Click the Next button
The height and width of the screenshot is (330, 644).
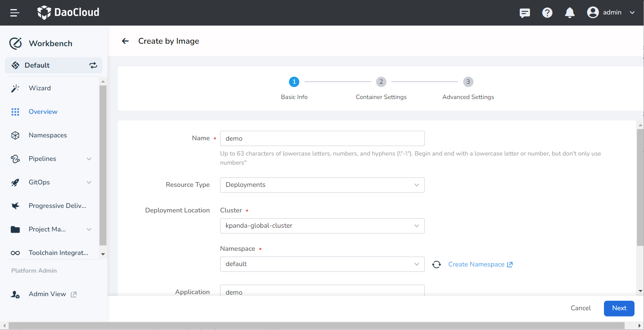tap(619, 308)
